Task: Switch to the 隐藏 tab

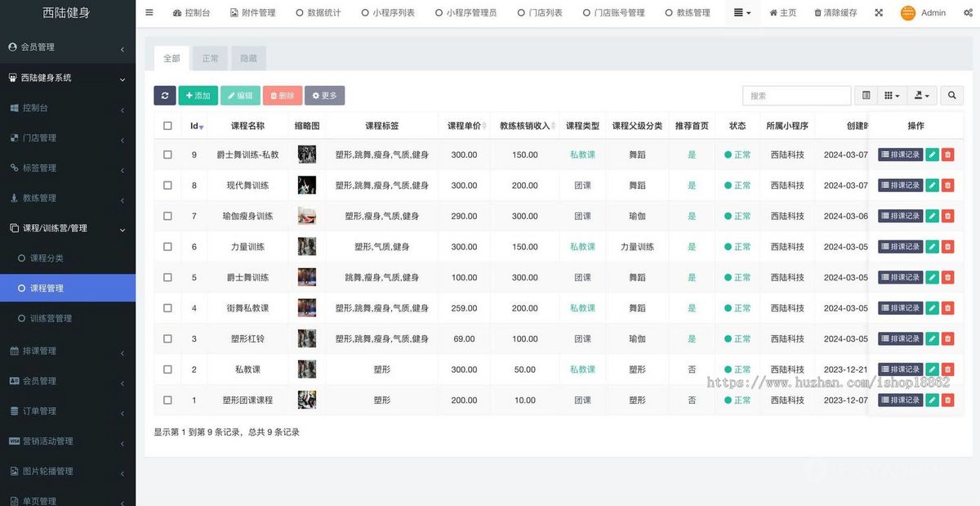Action: [x=247, y=58]
